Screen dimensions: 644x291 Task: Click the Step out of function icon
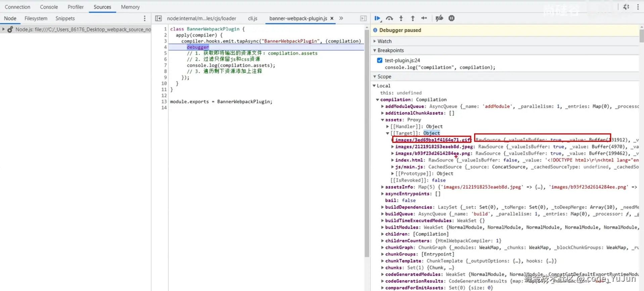click(x=413, y=18)
